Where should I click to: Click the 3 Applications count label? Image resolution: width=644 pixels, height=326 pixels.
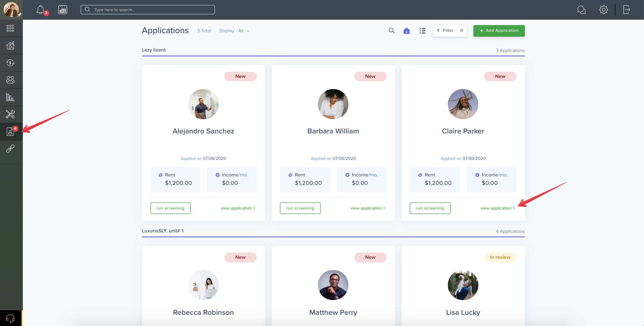510,51
